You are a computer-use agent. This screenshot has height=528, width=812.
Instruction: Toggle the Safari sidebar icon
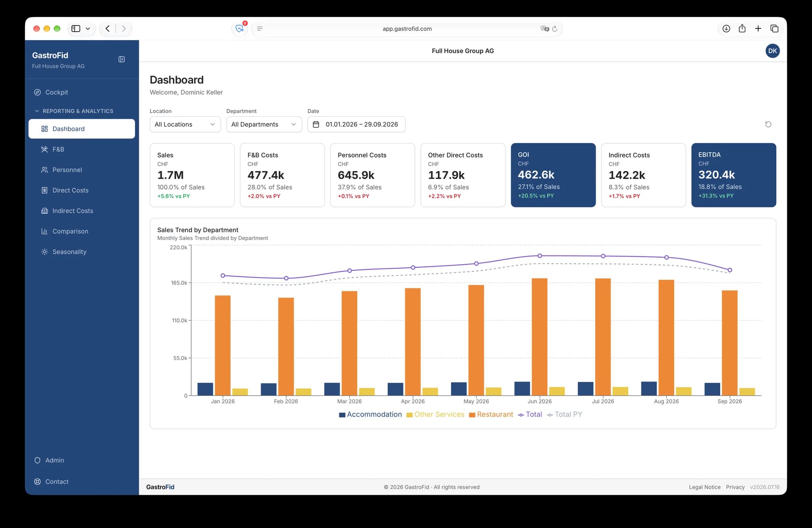tap(76, 28)
